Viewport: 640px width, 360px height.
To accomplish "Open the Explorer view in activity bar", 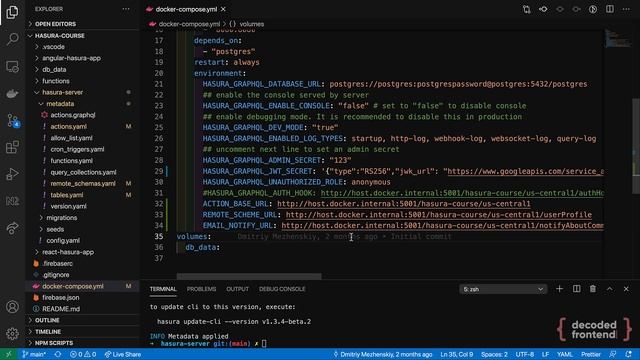I will point(12,12).
